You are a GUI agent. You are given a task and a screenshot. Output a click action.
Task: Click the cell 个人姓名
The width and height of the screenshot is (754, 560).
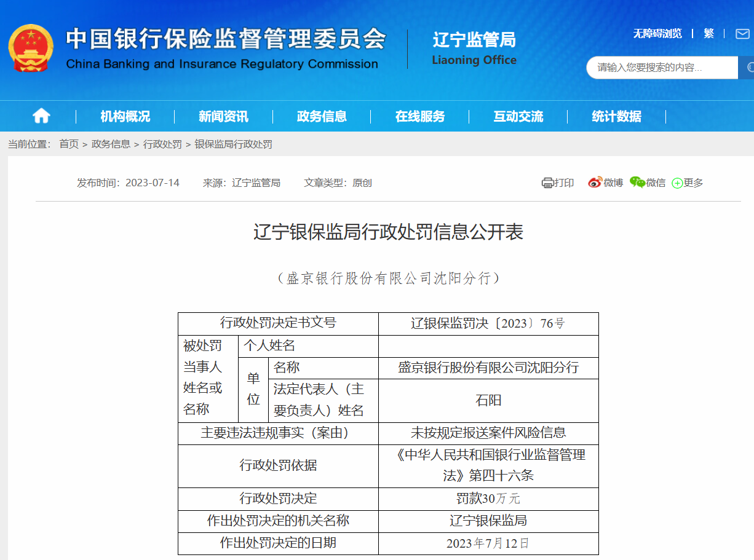(308, 346)
